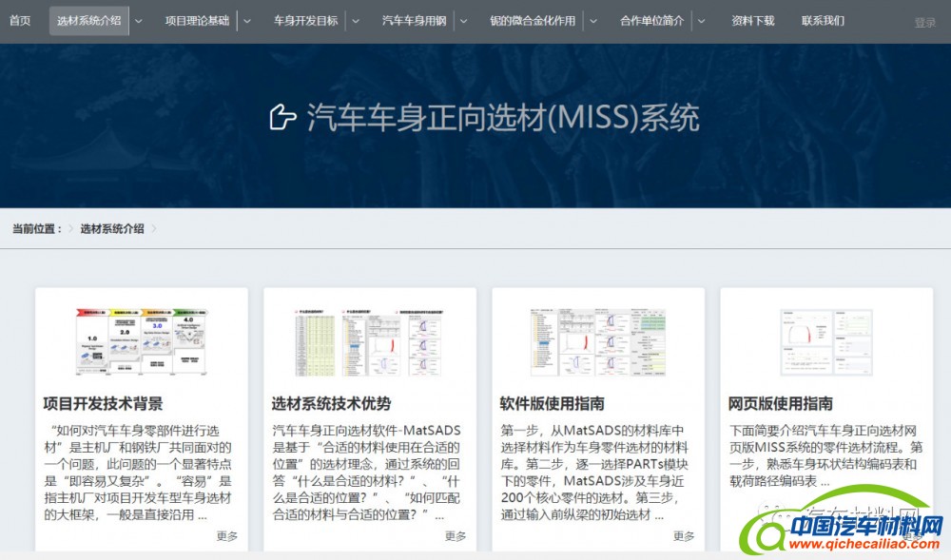The image size is (951, 560).
Task: Click 更多 under 软件版使用指南 card
Action: (x=684, y=536)
